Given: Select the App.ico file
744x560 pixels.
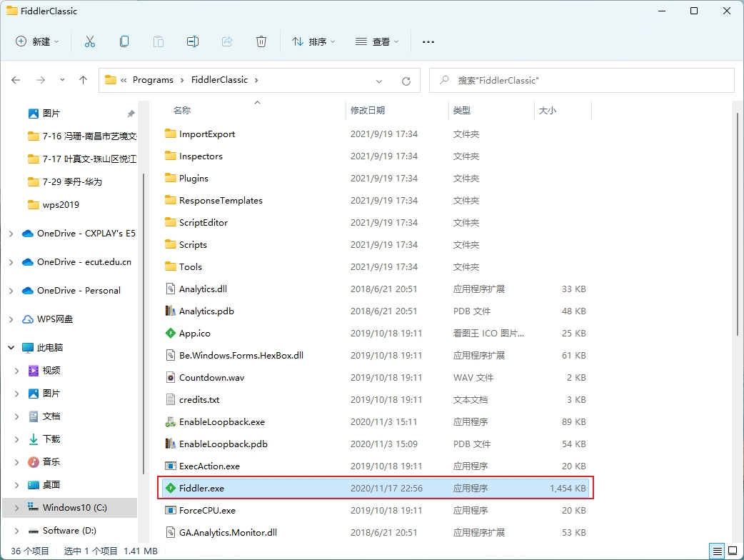Looking at the screenshot, I should [x=194, y=334].
